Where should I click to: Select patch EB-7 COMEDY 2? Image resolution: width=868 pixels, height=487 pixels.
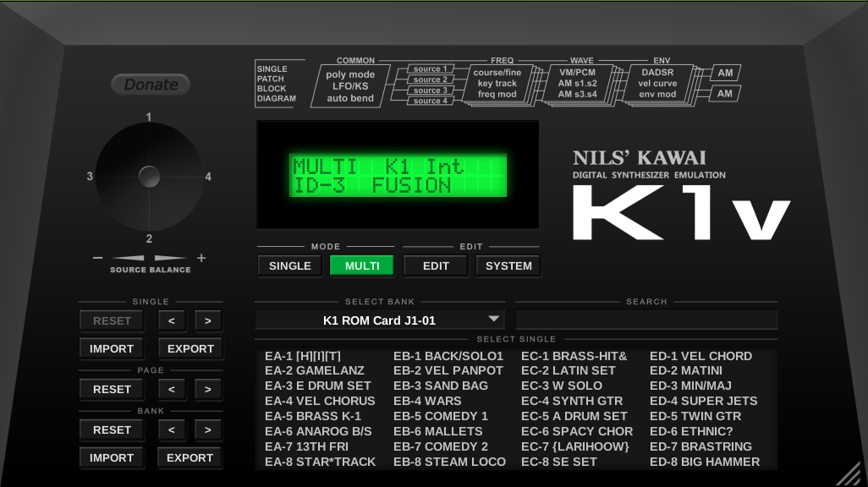(441, 446)
